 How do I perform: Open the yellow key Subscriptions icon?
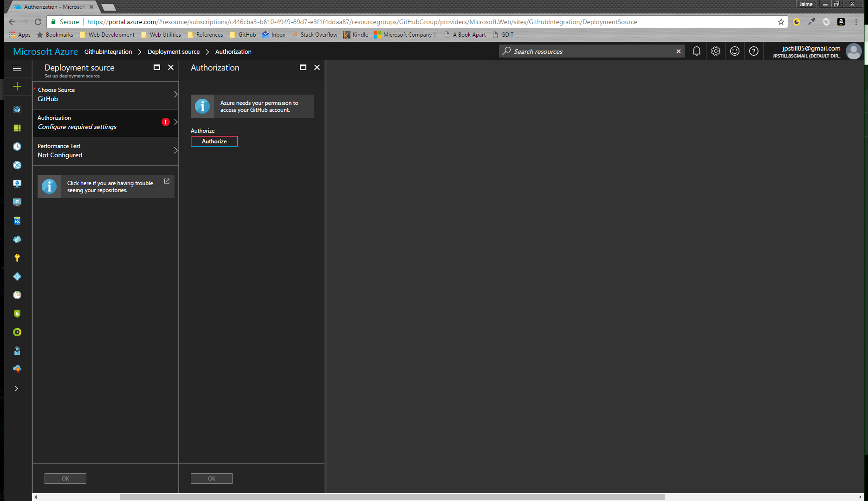coord(17,258)
